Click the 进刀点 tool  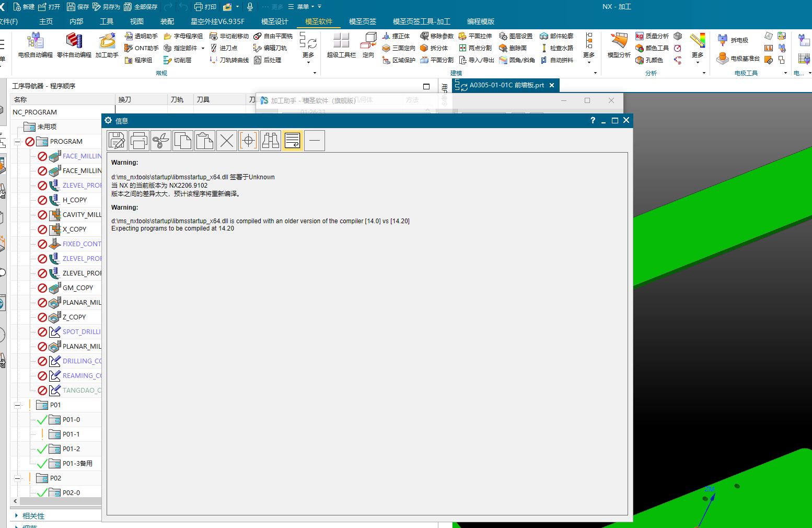pyautogui.click(x=223, y=48)
